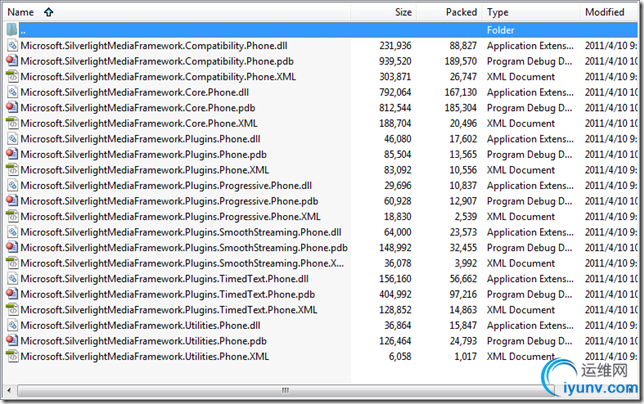Click the icon of Compatibility.Phone.XML
644x404 pixels.
pyautogui.click(x=12, y=77)
